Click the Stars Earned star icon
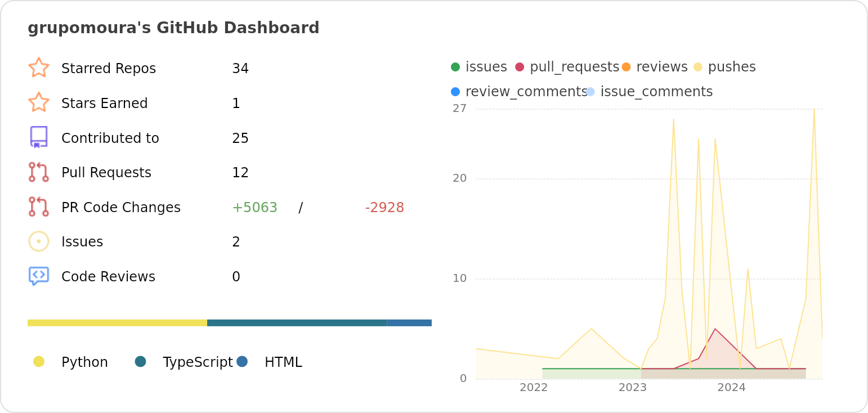This screenshot has width=868, height=413. (39, 102)
